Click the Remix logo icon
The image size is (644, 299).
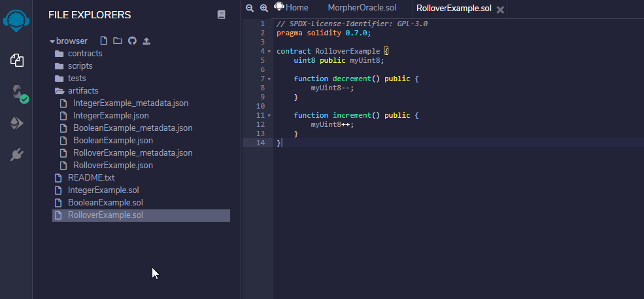pos(16,20)
